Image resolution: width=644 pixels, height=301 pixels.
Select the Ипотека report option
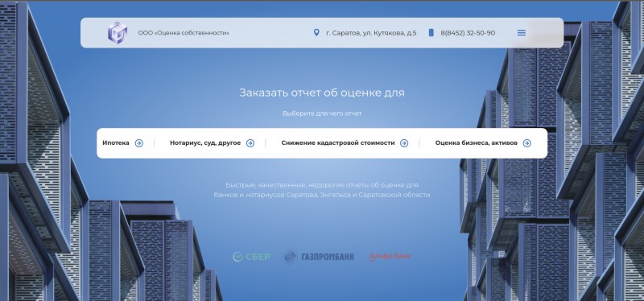[116, 143]
